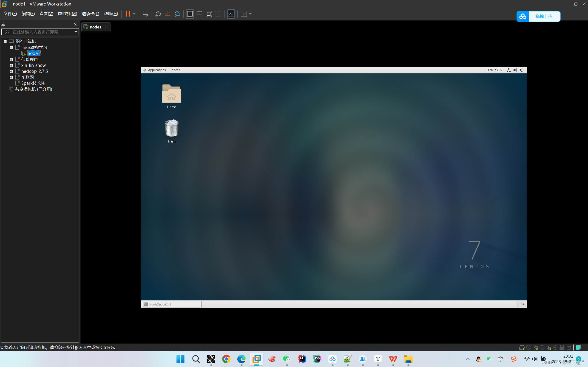Open the stretch display dropdown arrow
Image resolution: width=588 pixels, height=367 pixels.
(250, 14)
